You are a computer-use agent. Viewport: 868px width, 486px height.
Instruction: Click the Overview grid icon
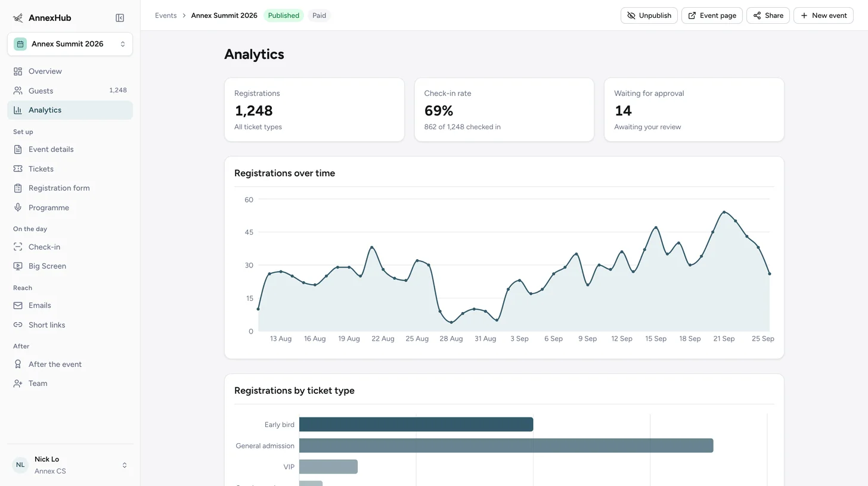(18, 71)
